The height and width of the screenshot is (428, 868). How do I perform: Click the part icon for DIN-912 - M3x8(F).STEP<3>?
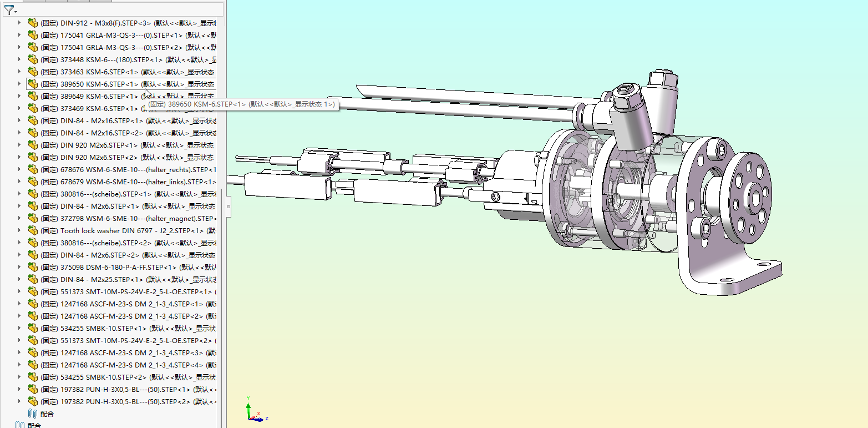33,23
